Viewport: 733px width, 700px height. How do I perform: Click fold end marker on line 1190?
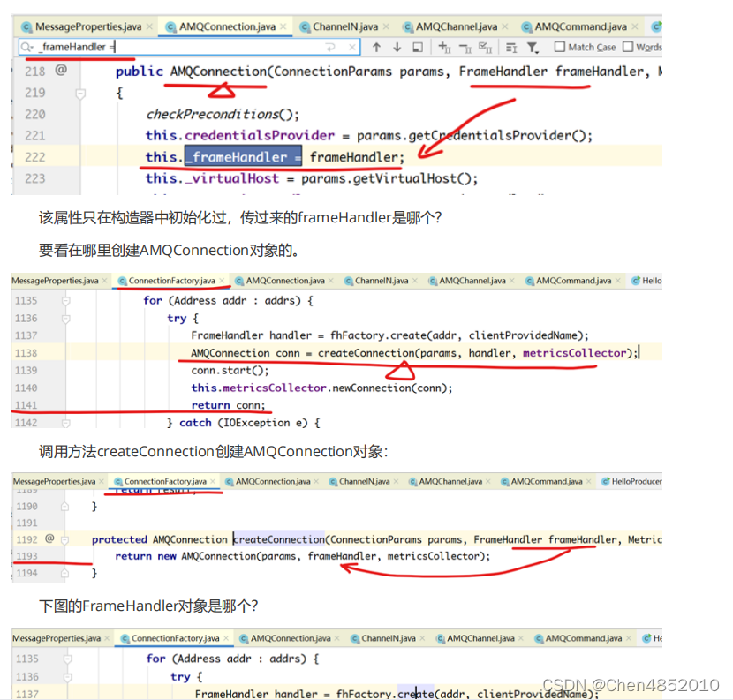[x=65, y=507]
